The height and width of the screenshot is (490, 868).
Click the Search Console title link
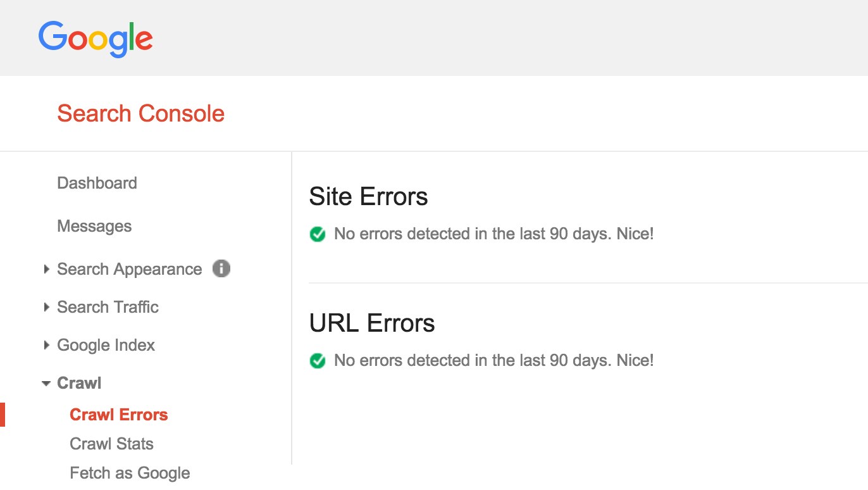(140, 114)
